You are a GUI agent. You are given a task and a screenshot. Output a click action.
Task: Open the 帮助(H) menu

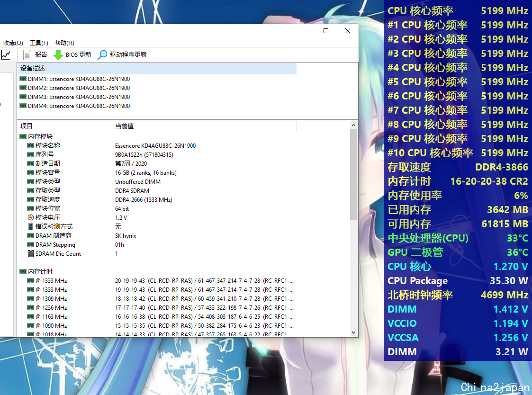[x=64, y=43]
